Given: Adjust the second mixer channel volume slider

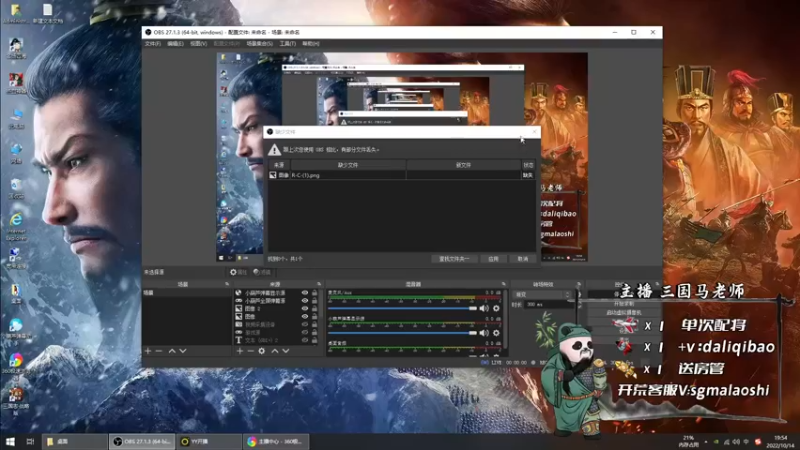Looking at the screenshot, I should point(403,333).
